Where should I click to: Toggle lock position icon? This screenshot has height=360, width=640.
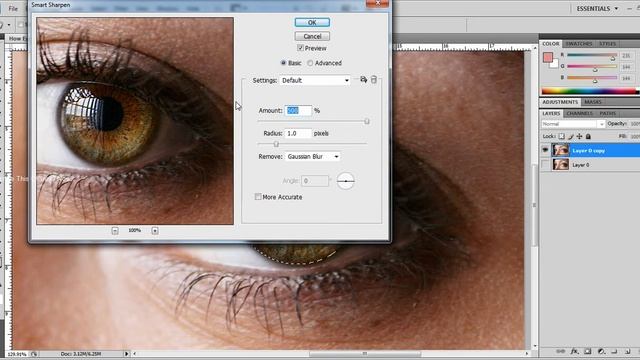(579, 136)
